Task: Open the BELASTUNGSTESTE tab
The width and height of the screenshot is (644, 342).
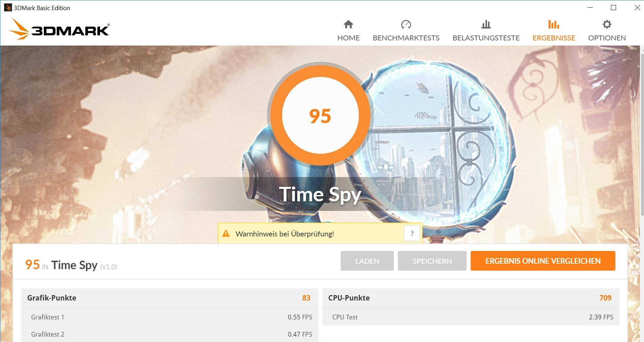Action: pos(486,30)
